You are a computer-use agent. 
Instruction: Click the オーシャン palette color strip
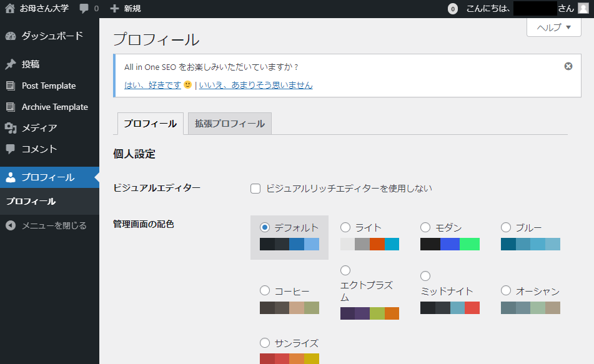coord(530,308)
